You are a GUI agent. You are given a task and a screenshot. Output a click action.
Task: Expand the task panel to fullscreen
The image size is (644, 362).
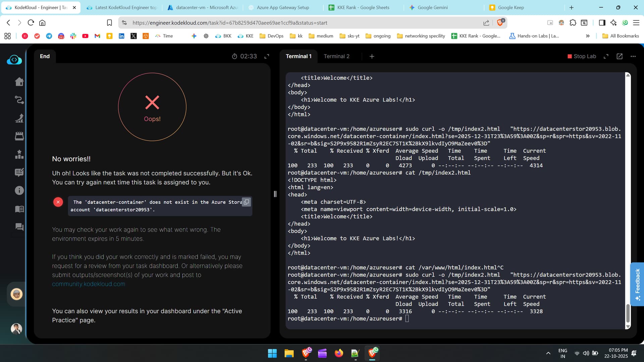[x=267, y=56]
